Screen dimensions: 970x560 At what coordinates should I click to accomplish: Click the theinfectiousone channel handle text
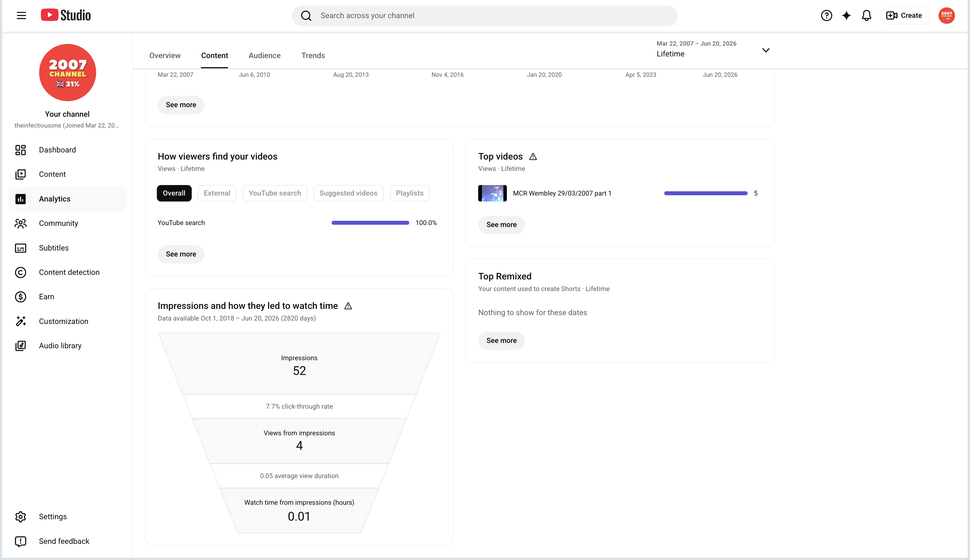(x=67, y=125)
